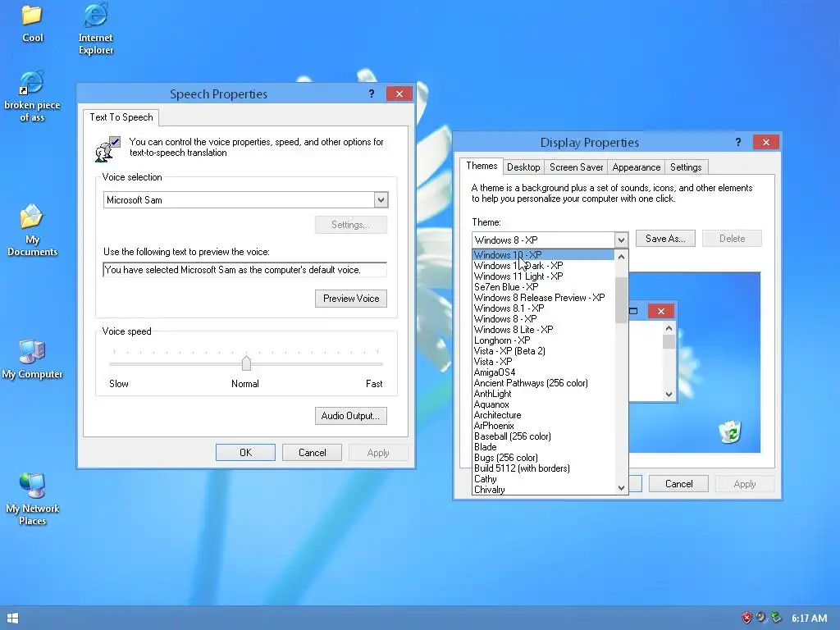Choose Windows 8 Release Preview - XP theme

[543, 298]
